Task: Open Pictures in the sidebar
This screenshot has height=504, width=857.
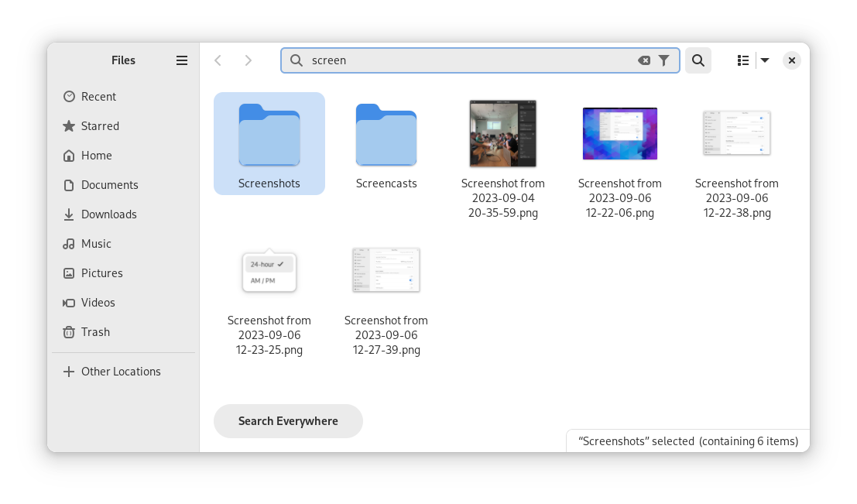Action: (123, 273)
